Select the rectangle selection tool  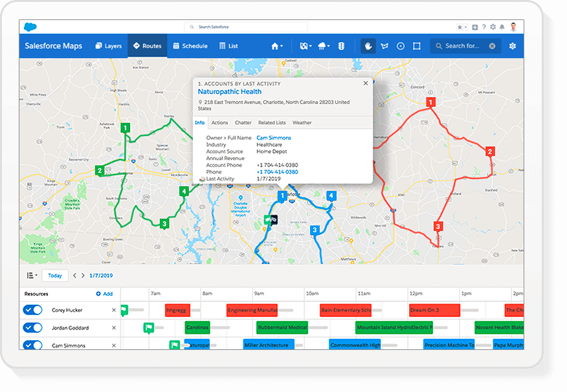click(x=417, y=46)
